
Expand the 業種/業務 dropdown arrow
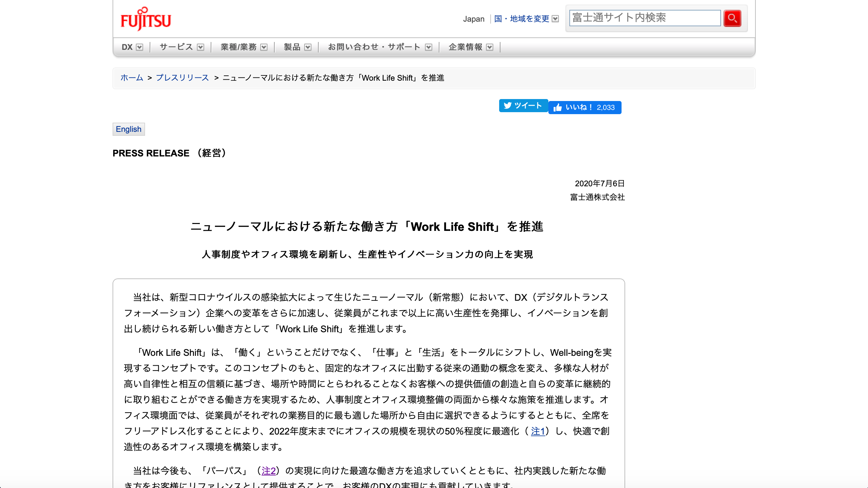coord(264,47)
